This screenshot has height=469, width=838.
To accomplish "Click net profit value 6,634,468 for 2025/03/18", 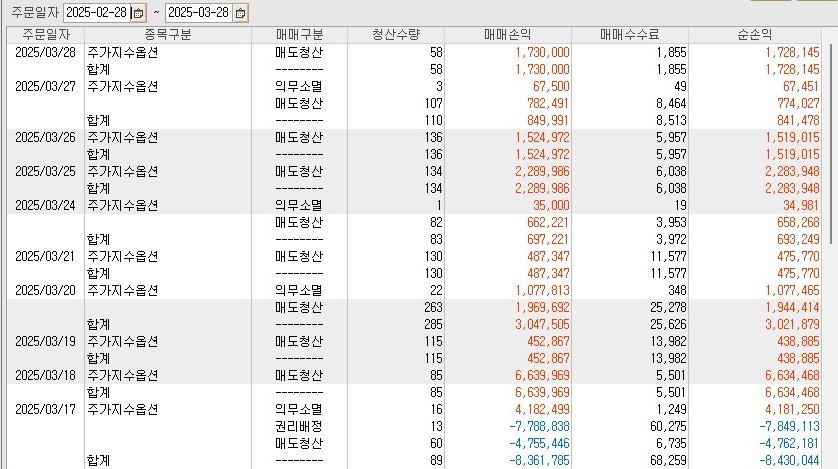I will (x=792, y=376).
